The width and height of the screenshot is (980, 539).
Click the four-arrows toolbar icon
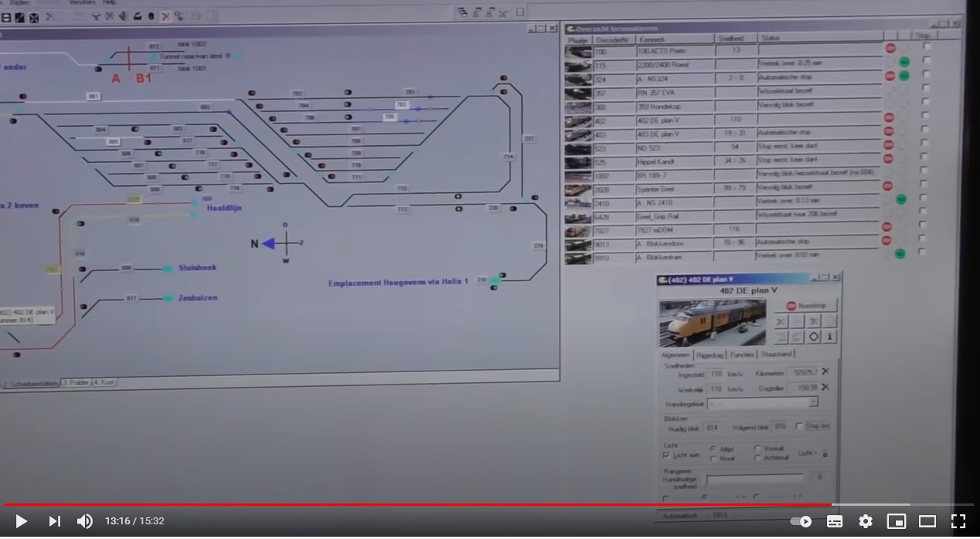[34, 17]
